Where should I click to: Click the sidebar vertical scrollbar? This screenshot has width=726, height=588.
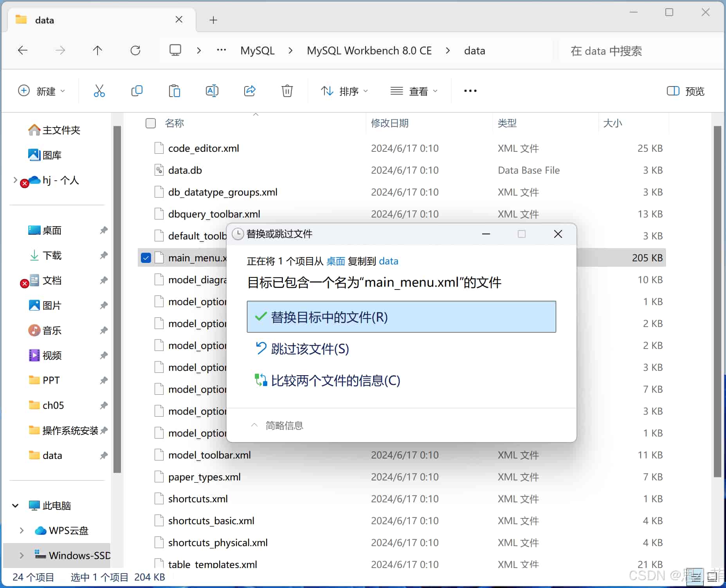117,299
